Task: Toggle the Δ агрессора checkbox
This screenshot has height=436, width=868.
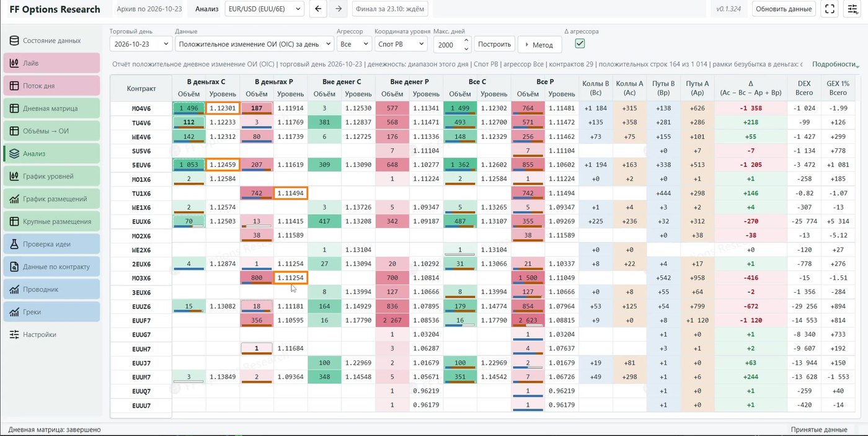Action: [580, 43]
